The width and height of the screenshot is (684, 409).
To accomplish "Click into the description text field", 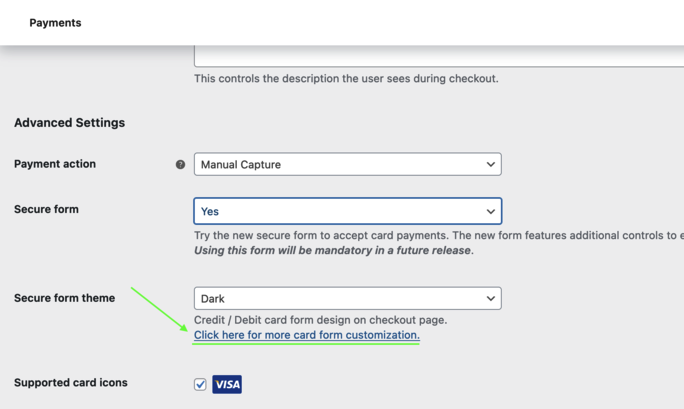I will pos(438,56).
